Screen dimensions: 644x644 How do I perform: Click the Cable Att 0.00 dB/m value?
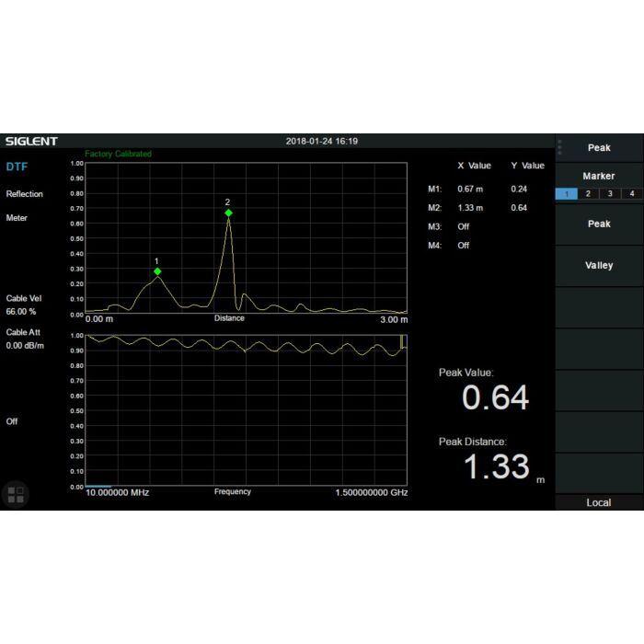(25, 345)
